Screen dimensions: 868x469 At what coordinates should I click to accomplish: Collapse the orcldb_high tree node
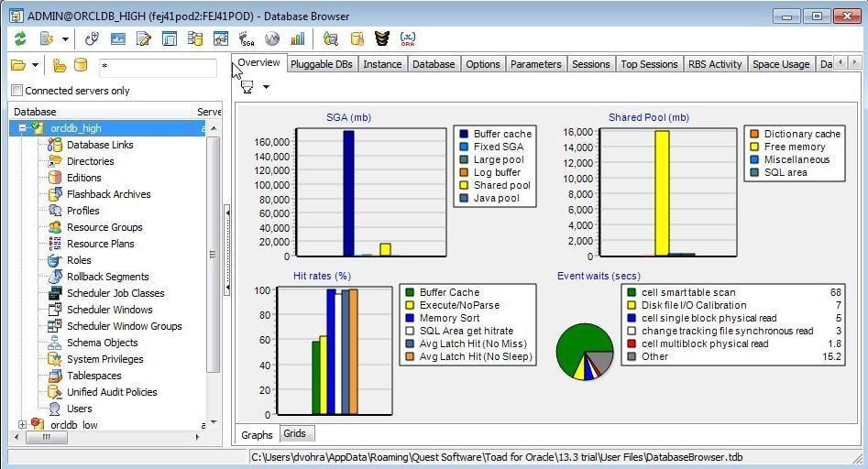pos(22,129)
